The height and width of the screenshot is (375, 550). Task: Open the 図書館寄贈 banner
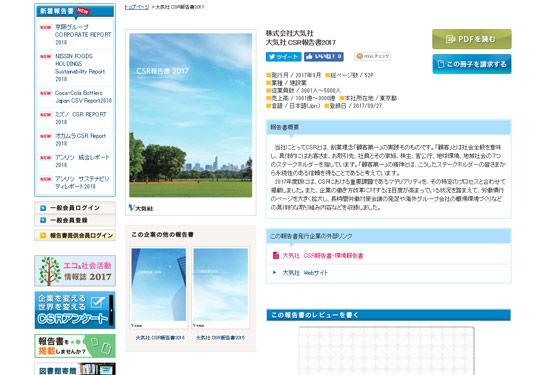(75, 369)
